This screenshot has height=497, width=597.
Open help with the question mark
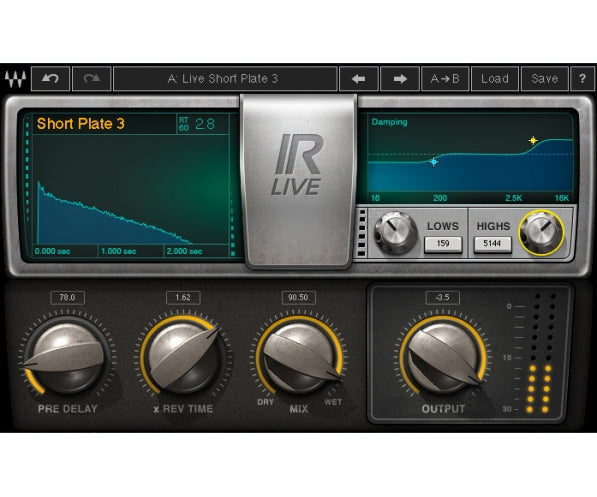(x=583, y=79)
